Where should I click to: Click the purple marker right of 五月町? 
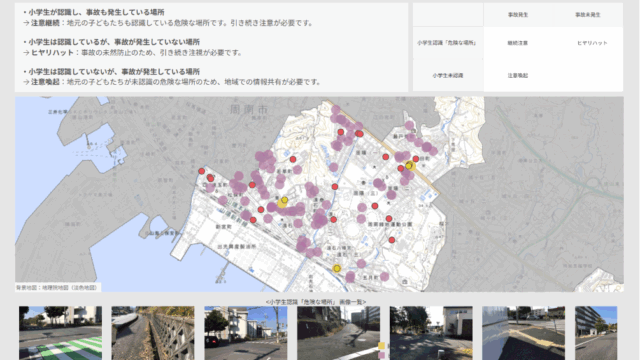[384, 277]
